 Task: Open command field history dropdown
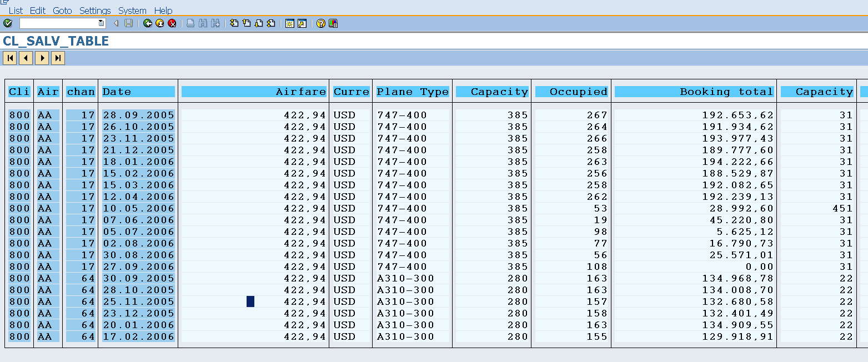point(101,23)
